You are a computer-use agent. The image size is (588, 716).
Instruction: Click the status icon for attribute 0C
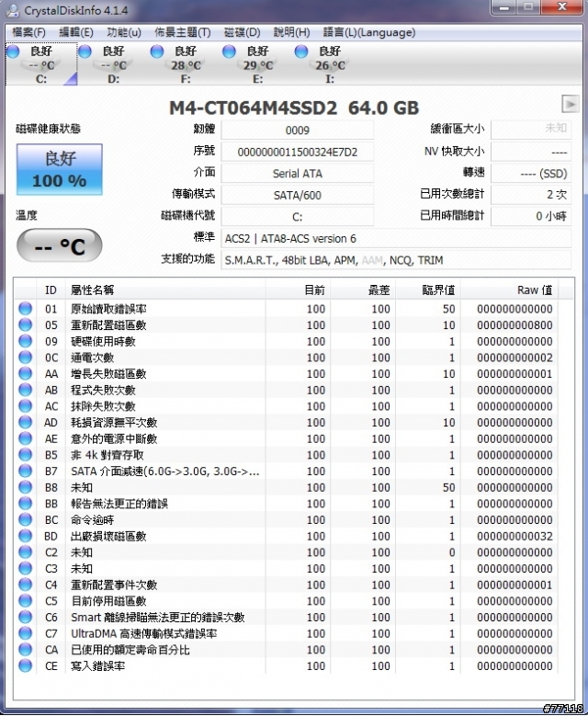25,358
